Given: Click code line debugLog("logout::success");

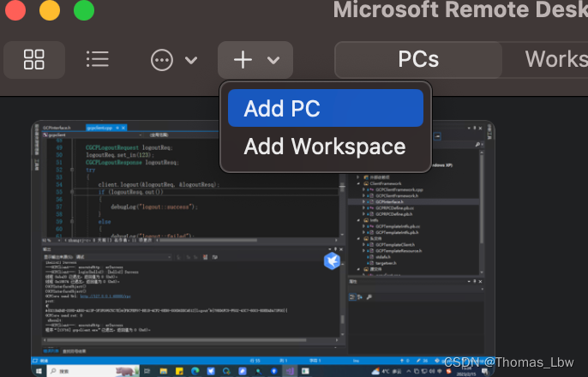Looking at the screenshot, I should (153, 206).
